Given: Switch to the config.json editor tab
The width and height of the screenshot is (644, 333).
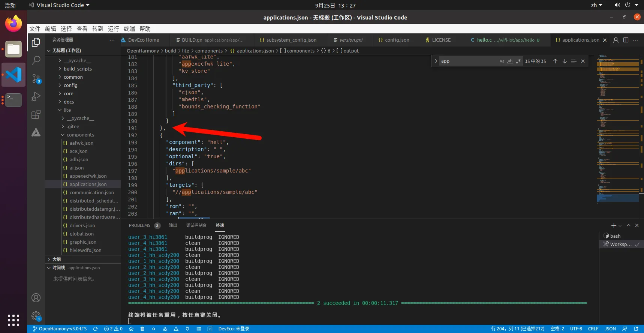Looking at the screenshot, I should pos(397,40).
